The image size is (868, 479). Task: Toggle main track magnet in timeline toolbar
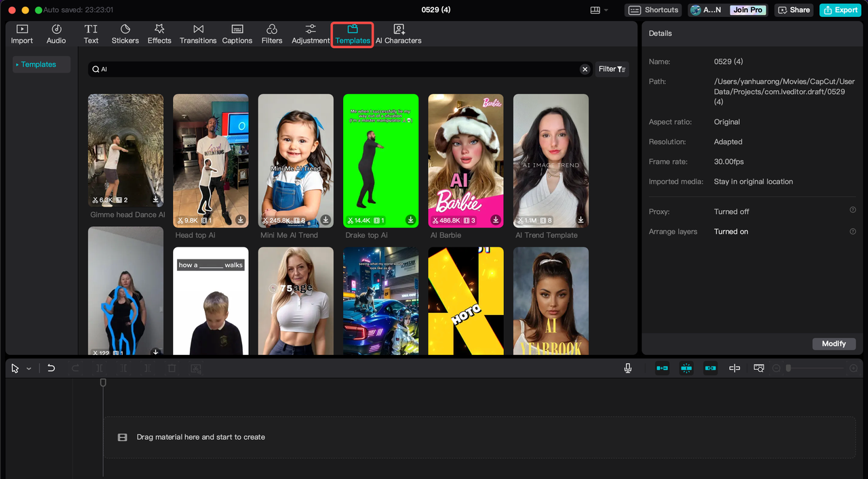tap(663, 368)
